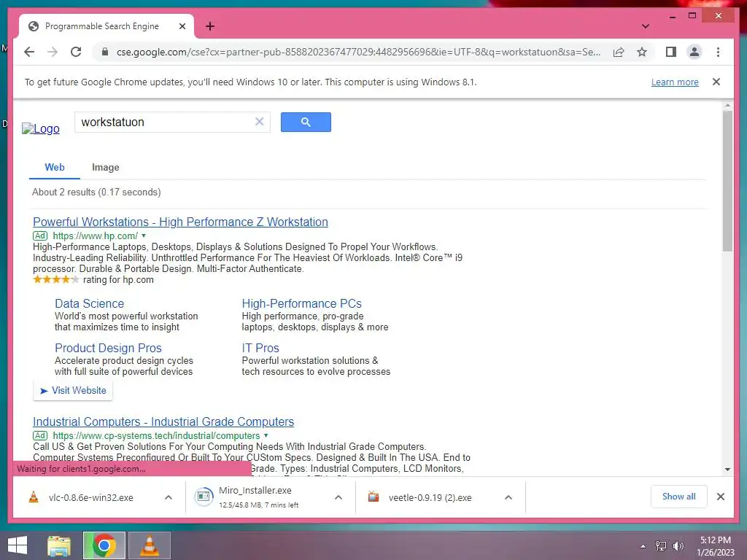This screenshot has height=560, width=747.
Task: Click the forward navigation arrow
Action: (x=53, y=52)
